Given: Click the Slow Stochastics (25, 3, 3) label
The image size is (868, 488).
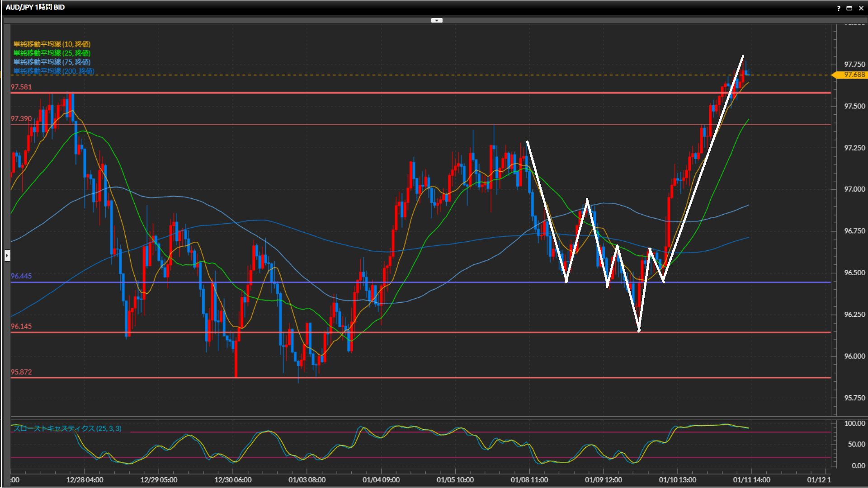Looking at the screenshot, I should click(67, 428).
